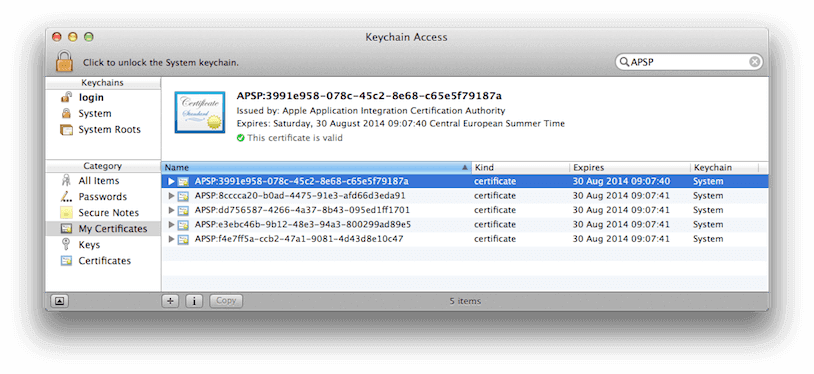
Task: Toggle the keychains list with the bottom-left button
Action: (59, 301)
